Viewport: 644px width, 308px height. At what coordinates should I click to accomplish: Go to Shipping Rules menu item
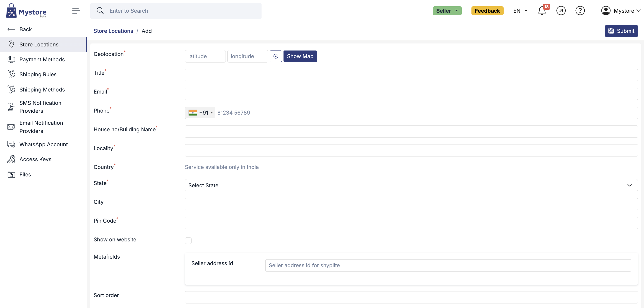(x=38, y=75)
